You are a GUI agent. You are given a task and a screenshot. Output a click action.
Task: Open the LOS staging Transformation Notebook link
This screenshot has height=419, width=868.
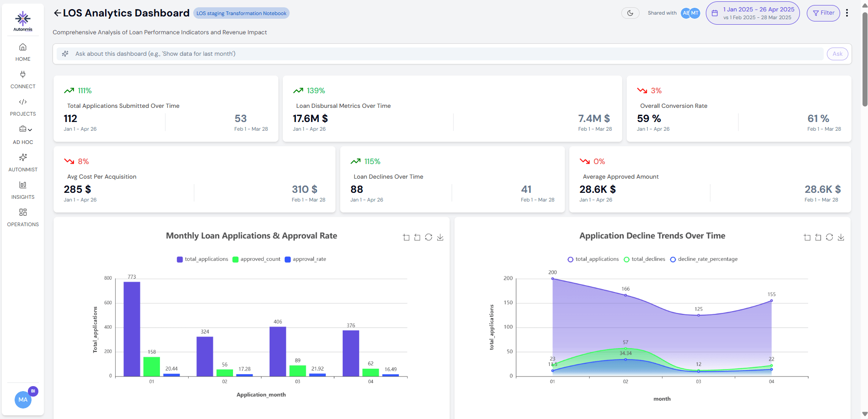point(241,13)
